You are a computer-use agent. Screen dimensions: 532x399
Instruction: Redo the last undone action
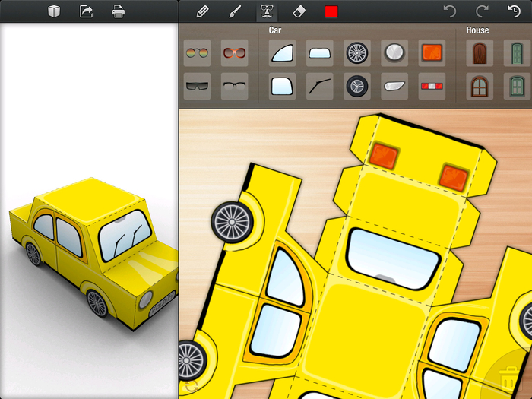click(x=482, y=11)
